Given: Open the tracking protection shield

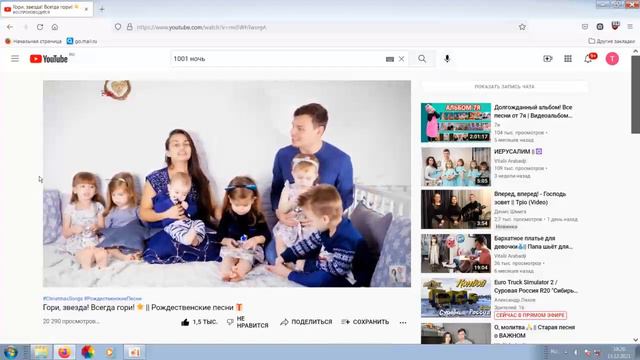Looking at the screenshot, I should coord(118,27).
